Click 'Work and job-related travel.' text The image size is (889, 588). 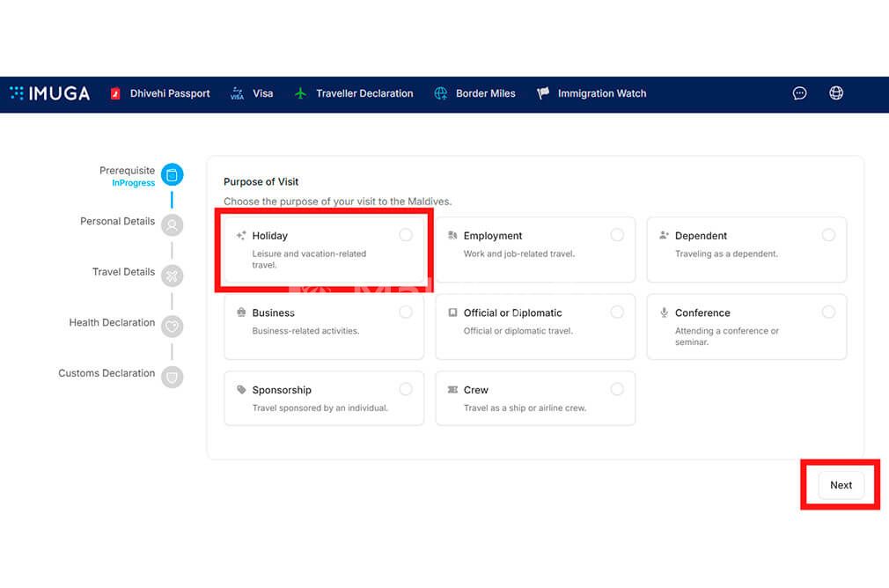tap(518, 254)
